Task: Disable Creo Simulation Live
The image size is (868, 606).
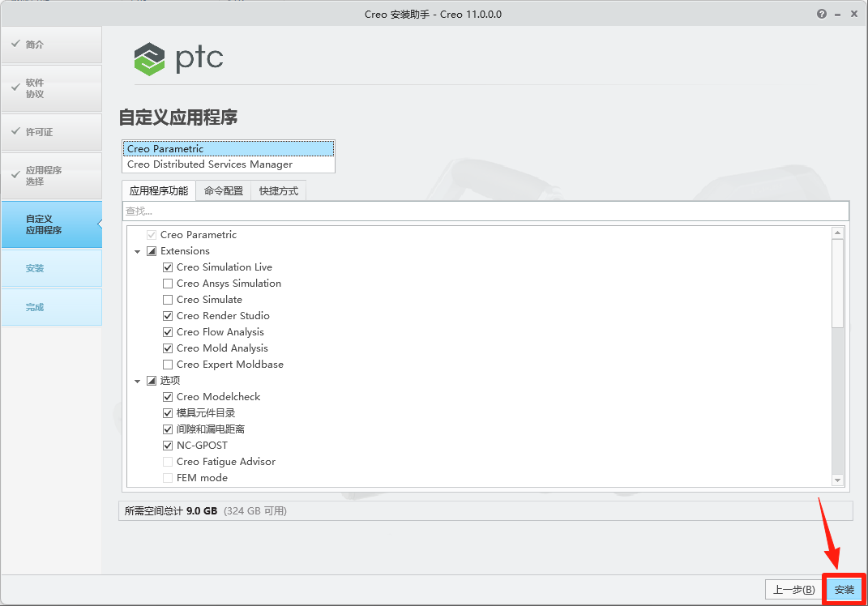Action: tap(167, 267)
